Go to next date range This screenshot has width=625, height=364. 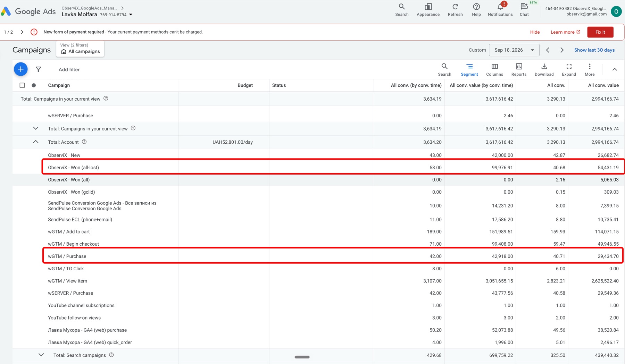(562, 50)
